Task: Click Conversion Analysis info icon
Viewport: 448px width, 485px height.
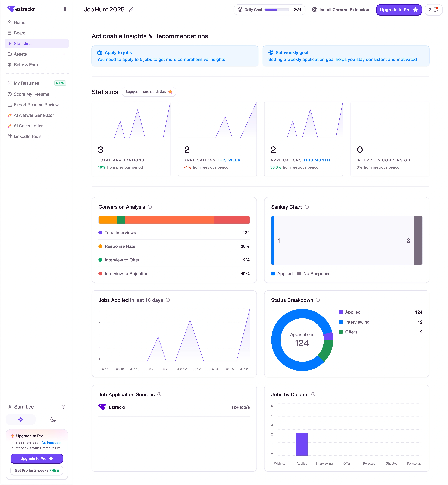Action: [150, 207]
